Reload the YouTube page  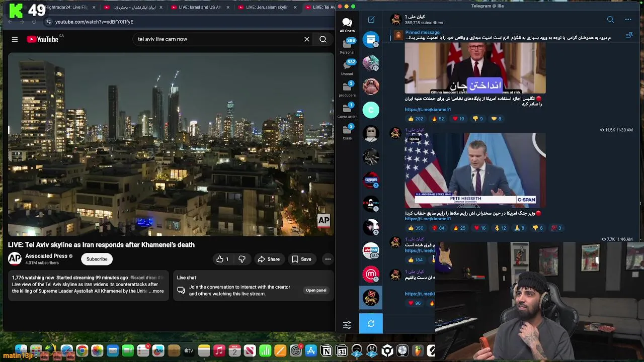pos(34,22)
